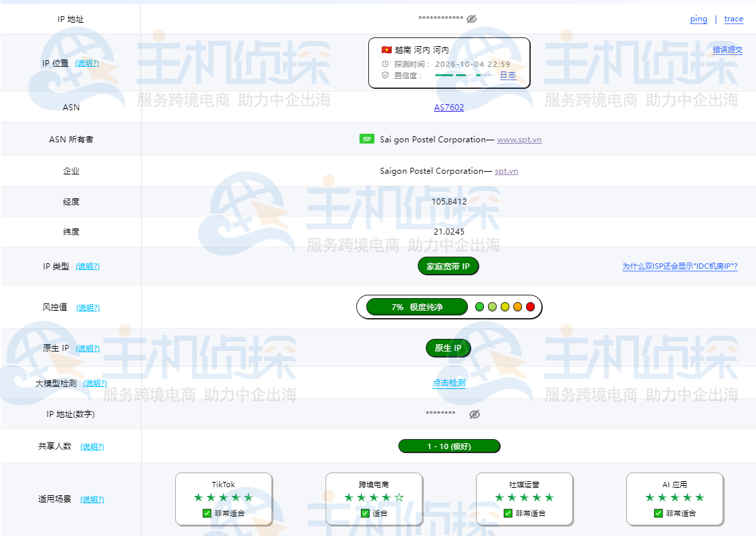This screenshot has height=536, width=756.
Task: Click the 经度 row label
Action: click(71, 201)
